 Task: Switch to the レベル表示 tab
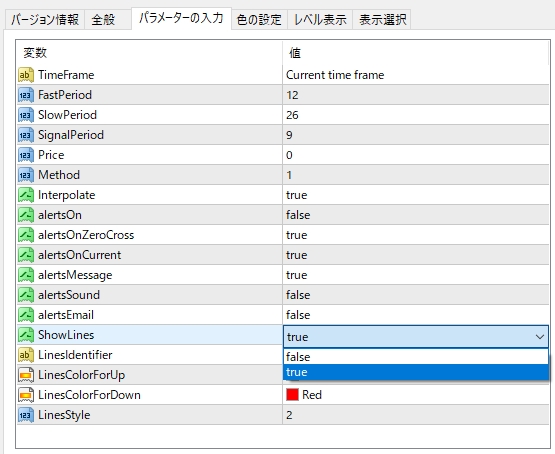click(320, 19)
